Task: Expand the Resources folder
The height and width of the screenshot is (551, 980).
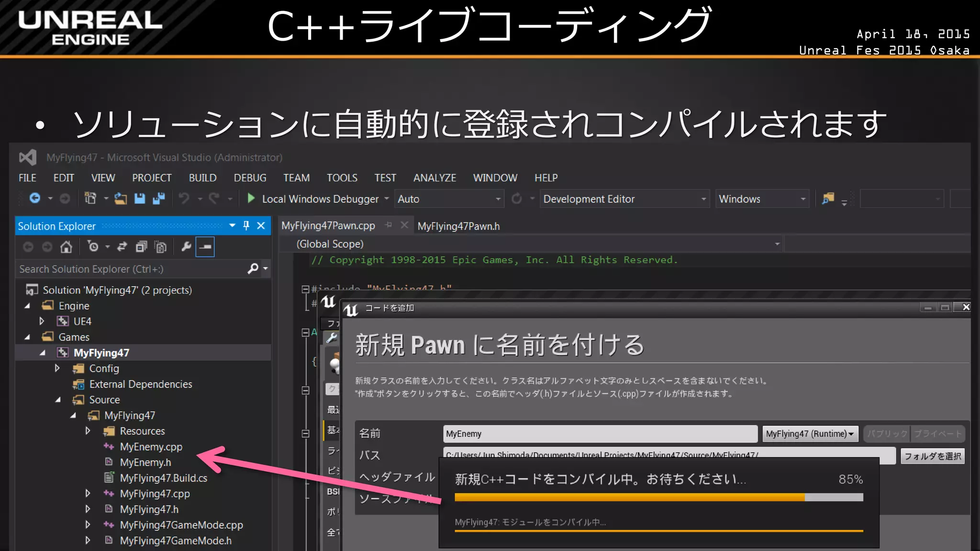Action: (88, 430)
